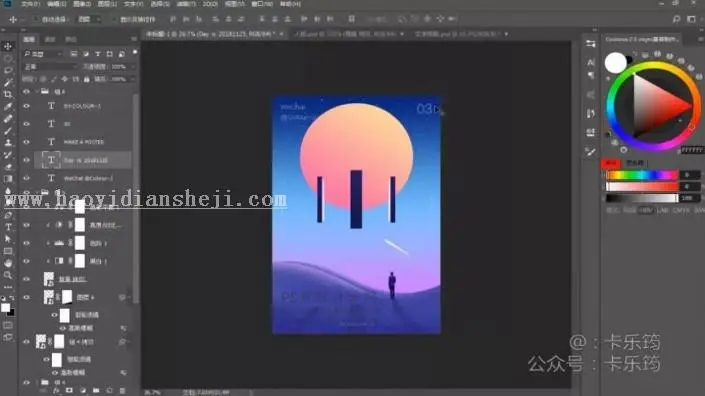Click the new group folder icon
The image size is (705, 396).
tap(96, 391)
